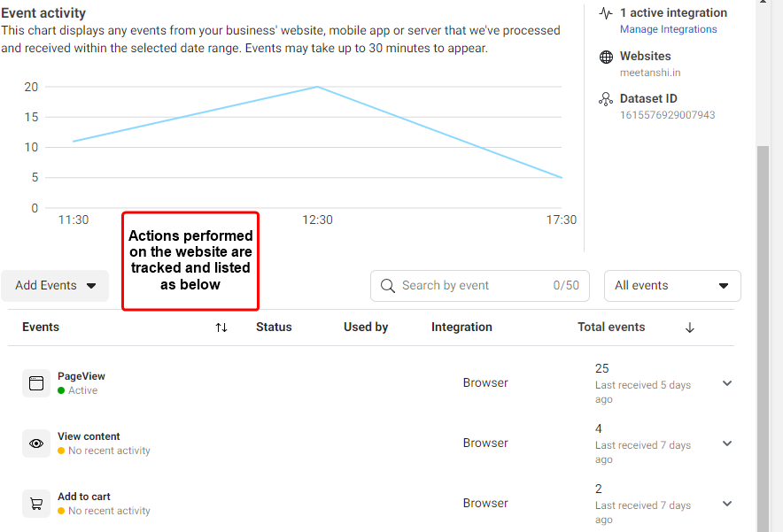Click the View content eye icon

(x=36, y=443)
